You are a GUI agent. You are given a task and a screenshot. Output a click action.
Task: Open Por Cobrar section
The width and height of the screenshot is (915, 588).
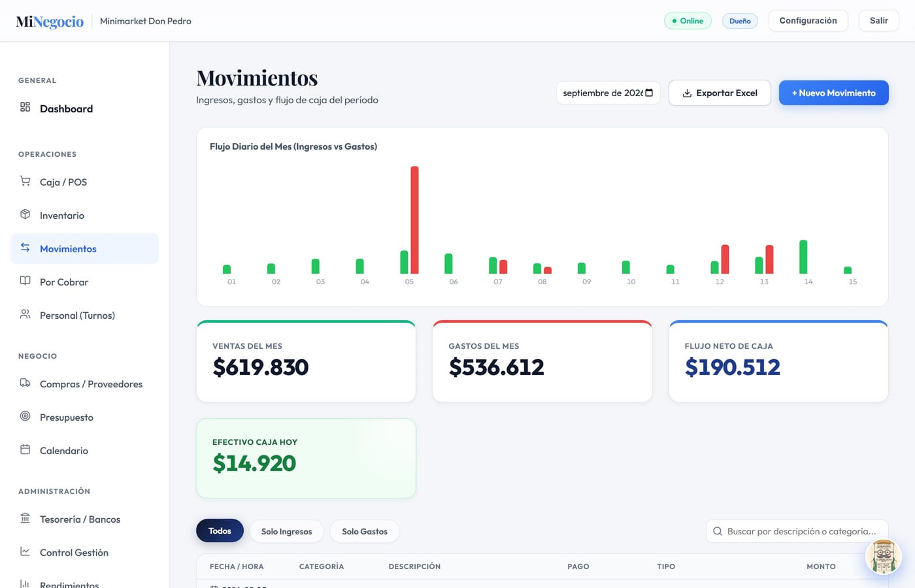[x=84, y=282]
